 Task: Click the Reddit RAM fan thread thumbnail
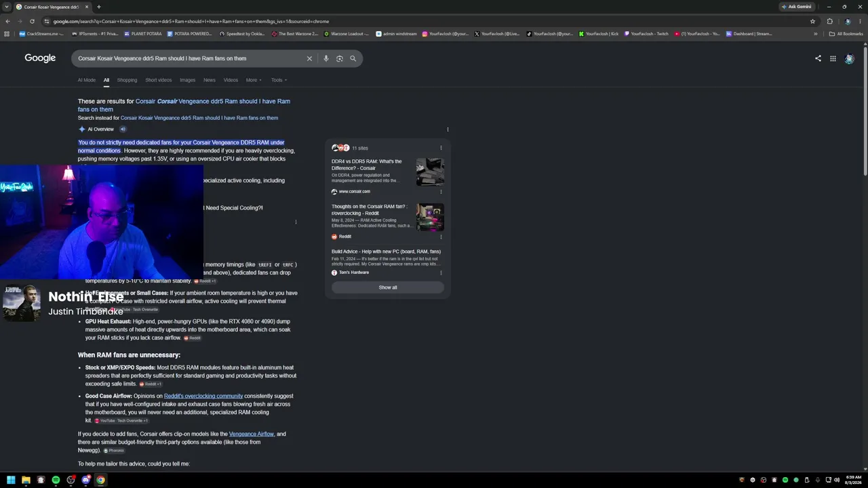pyautogui.click(x=430, y=218)
